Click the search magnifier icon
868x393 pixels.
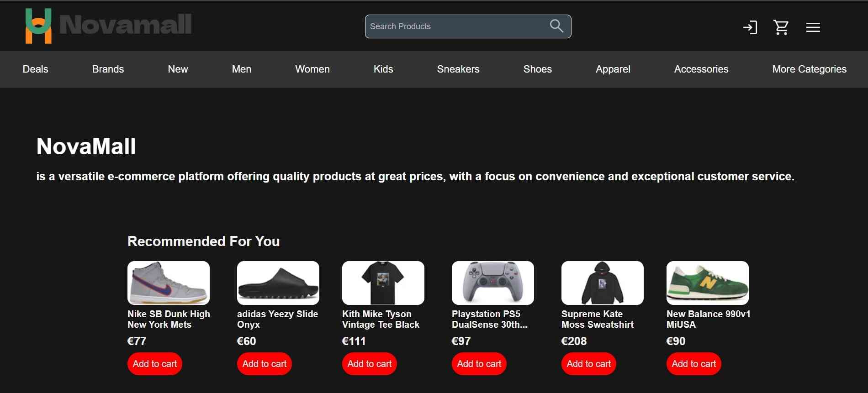click(556, 26)
